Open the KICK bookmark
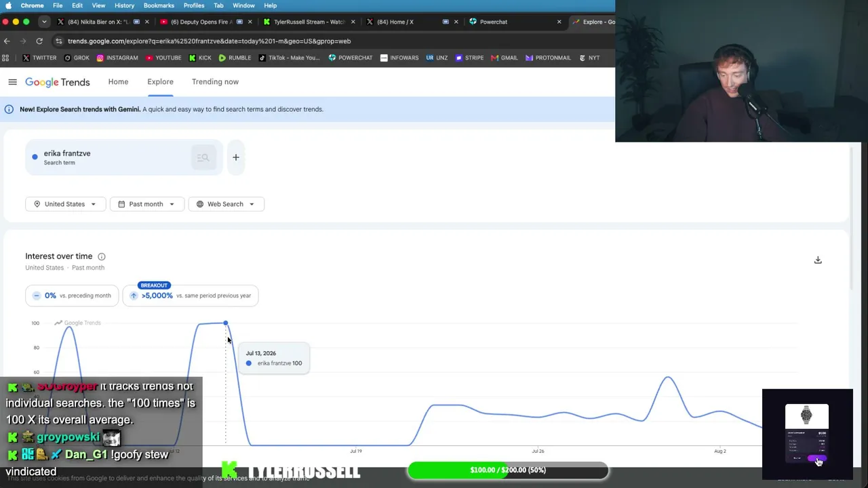The height and width of the screenshot is (488, 868). 200,58
